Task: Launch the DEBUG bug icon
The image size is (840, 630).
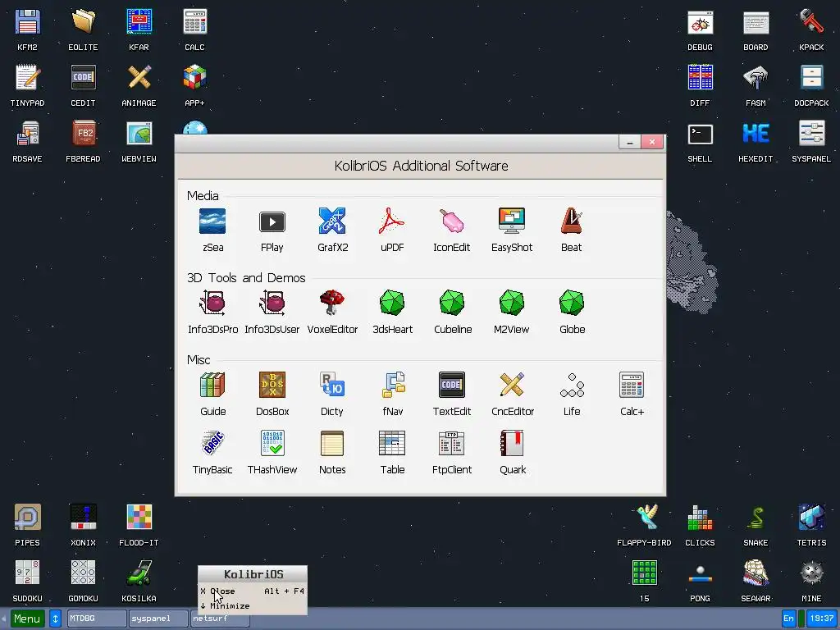Action: (x=701, y=23)
